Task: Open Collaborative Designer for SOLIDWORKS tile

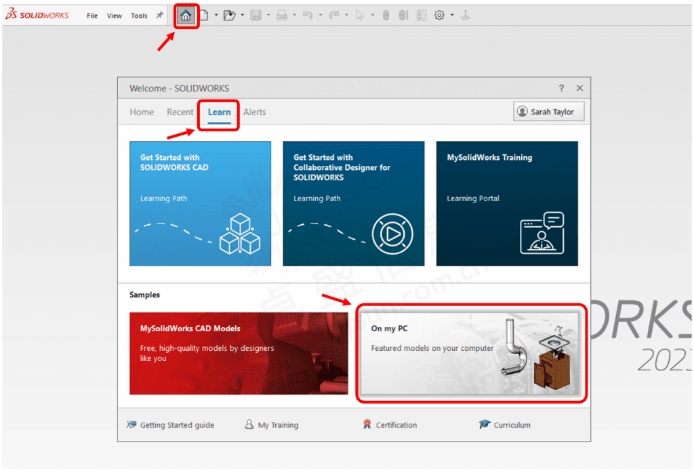Action: pos(354,204)
